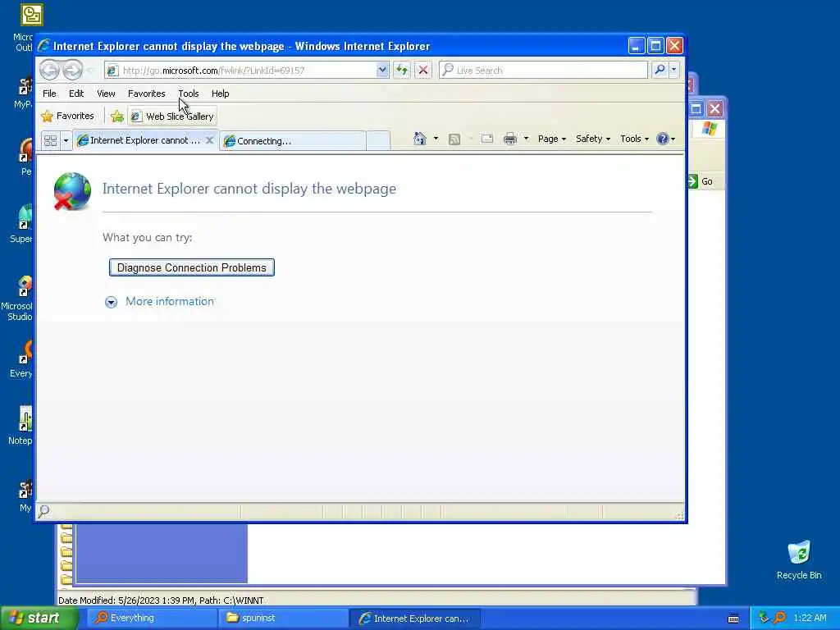Open the Recycle Bin desktop icon
Image resolution: width=840 pixels, height=630 pixels.
click(x=799, y=559)
